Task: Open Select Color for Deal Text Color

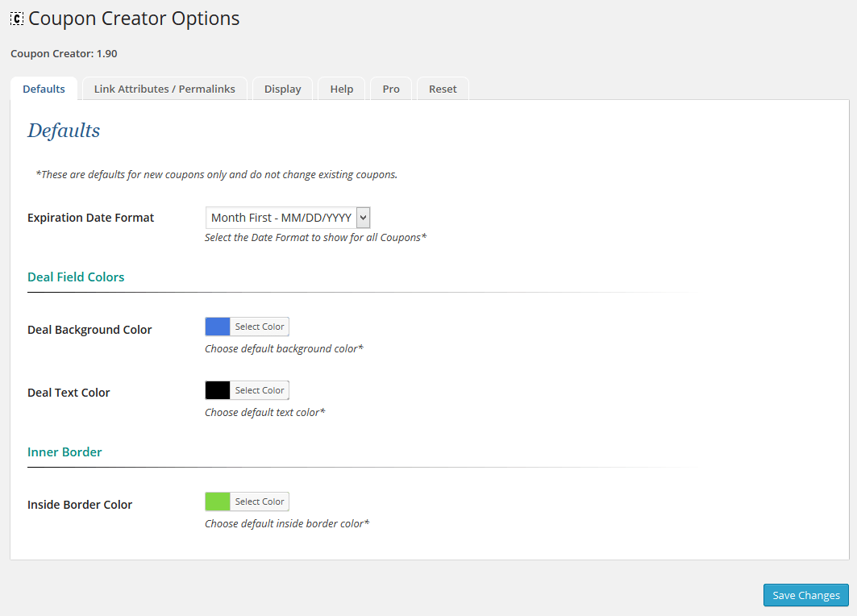Action: click(x=259, y=389)
